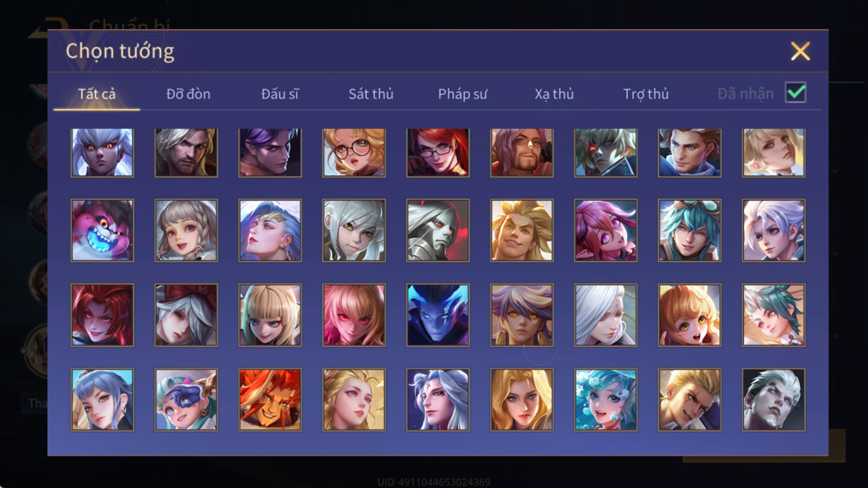This screenshot has width=868, height=488.
Task: Select the blue-skinned dark vampire hero
Action: (438, 315)
